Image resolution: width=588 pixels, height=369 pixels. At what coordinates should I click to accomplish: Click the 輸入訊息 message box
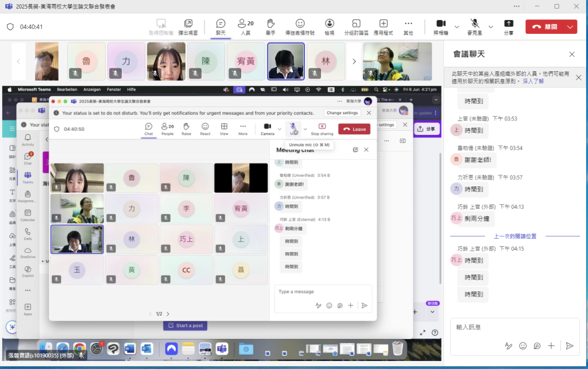click(x=515, y=328)
